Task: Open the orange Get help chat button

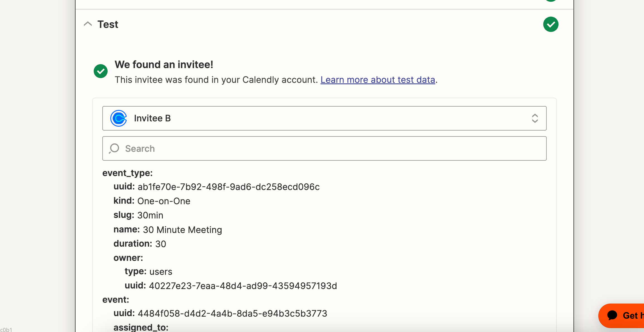Action: (621, 316)
